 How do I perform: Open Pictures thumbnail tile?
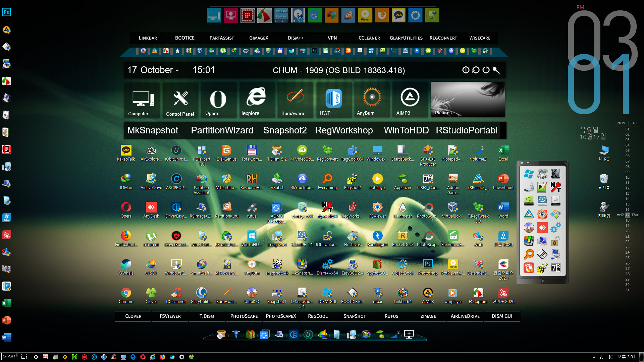coord(468,100)
